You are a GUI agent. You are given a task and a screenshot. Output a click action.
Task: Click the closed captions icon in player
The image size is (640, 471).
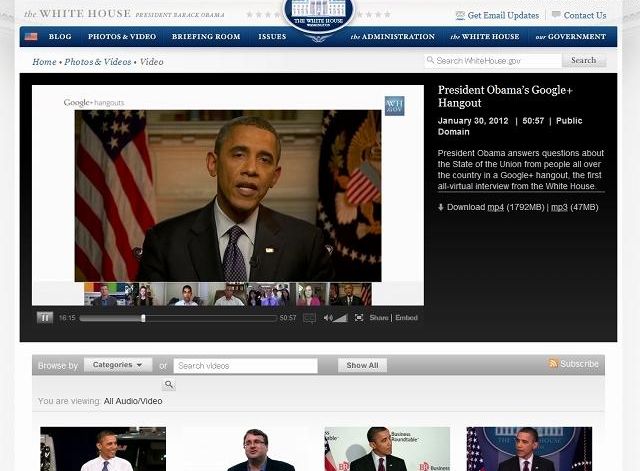click(310, 318)
